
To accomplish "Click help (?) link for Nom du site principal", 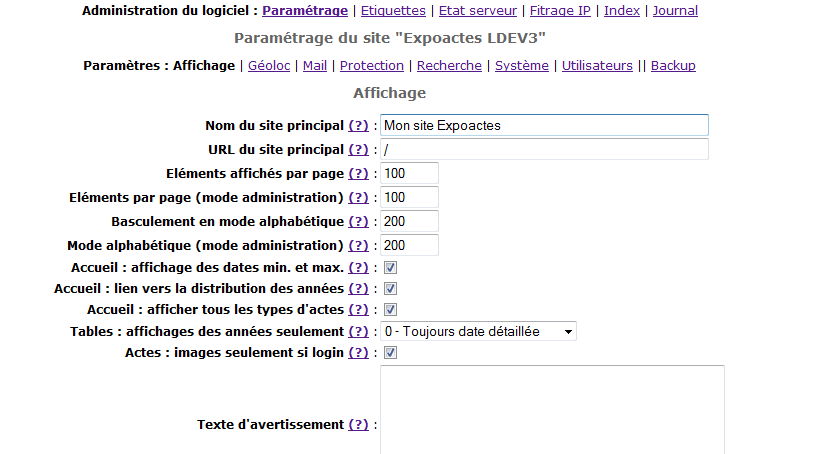I will 358,126.
